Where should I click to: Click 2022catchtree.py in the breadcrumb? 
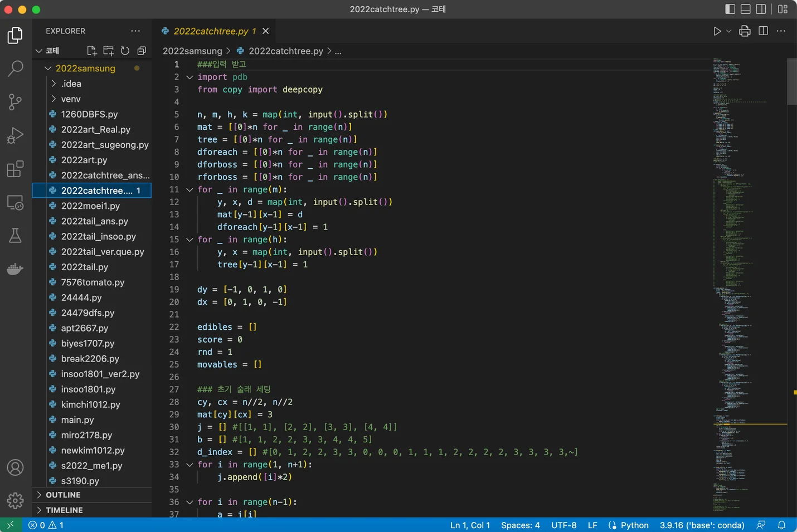coord(286,51)
